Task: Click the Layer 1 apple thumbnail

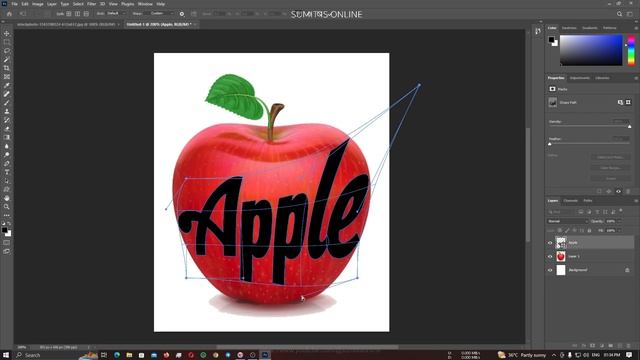Action: [561, 256]
